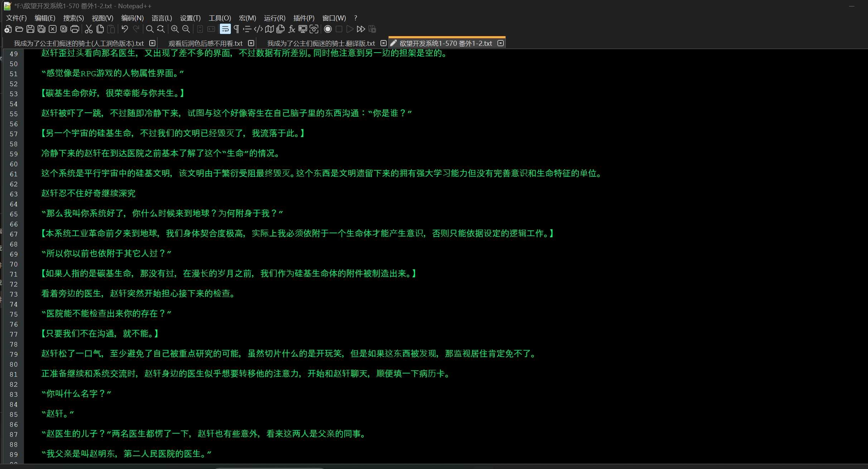Toggle Show All Characters pilcrow icon
The height and width of the screenshot is (469, 868).
coord(236,29)
